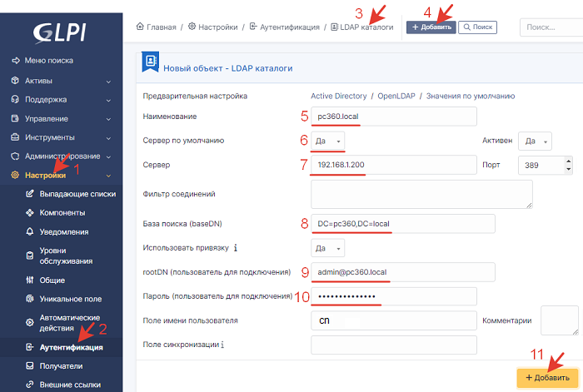Click the top '+ Добавить' button
The width and height of the screenshot is (583, 392).
(x=431, y=27)
